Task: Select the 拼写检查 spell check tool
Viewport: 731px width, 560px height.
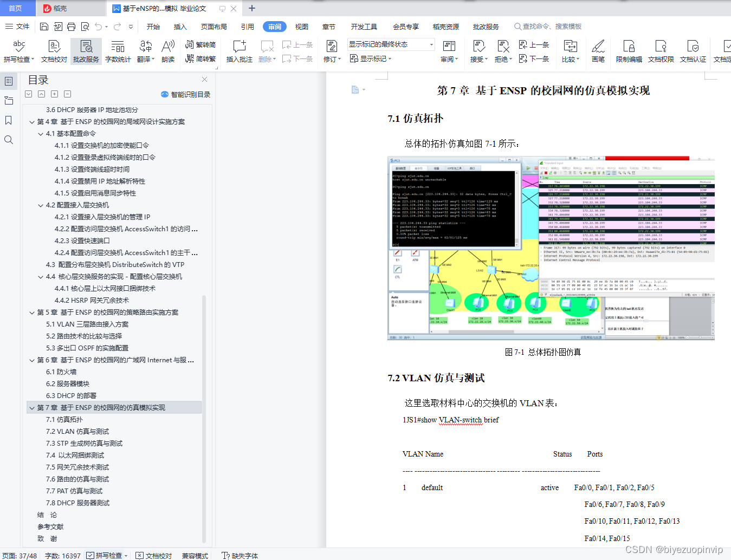Action: coord(18,51)
